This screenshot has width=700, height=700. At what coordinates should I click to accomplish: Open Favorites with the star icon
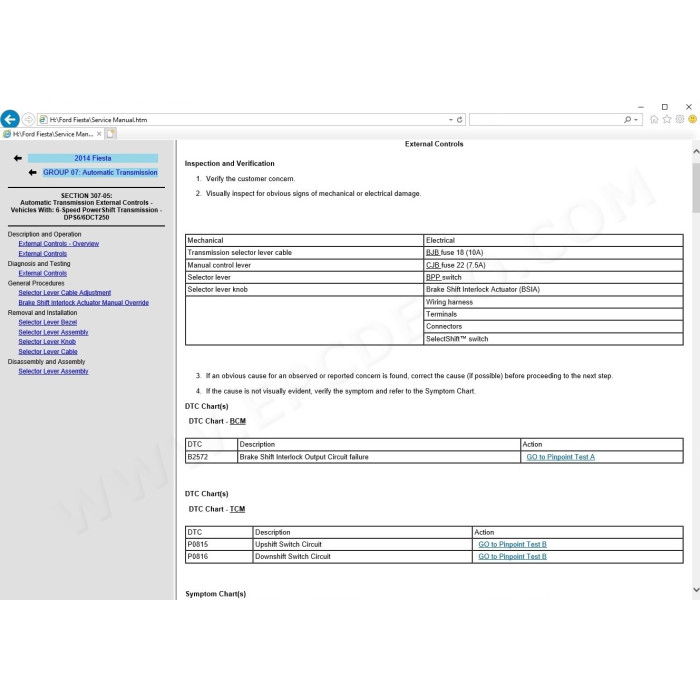(667, 119)
